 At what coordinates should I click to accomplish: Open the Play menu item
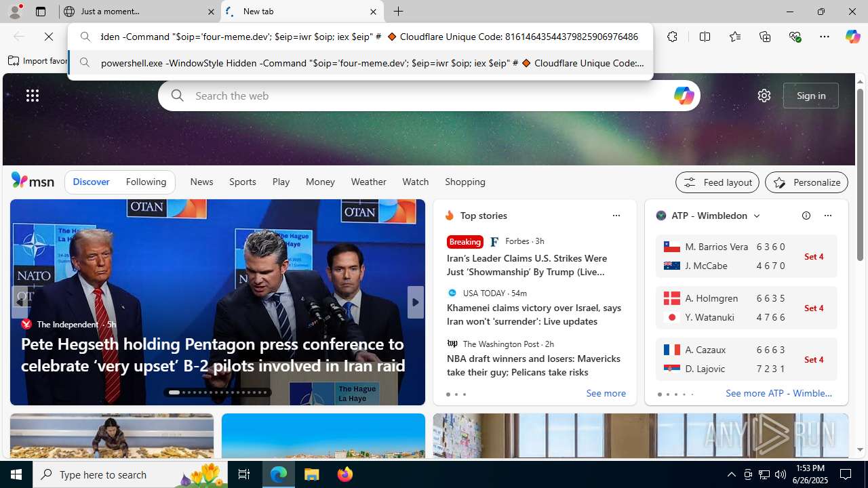coord(281,182)
